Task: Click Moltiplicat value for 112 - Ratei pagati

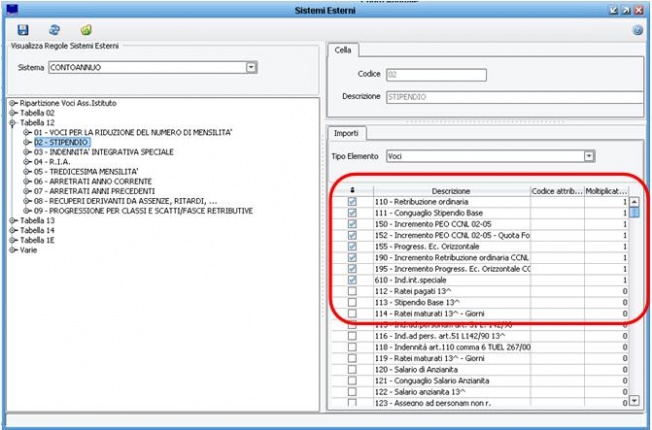Action: click(606, 291)
